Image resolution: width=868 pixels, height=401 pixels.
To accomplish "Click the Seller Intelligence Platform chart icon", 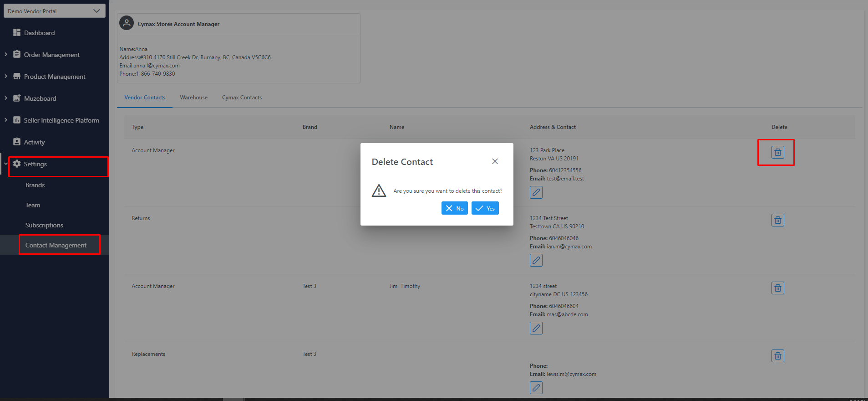I will pos(17,120).
